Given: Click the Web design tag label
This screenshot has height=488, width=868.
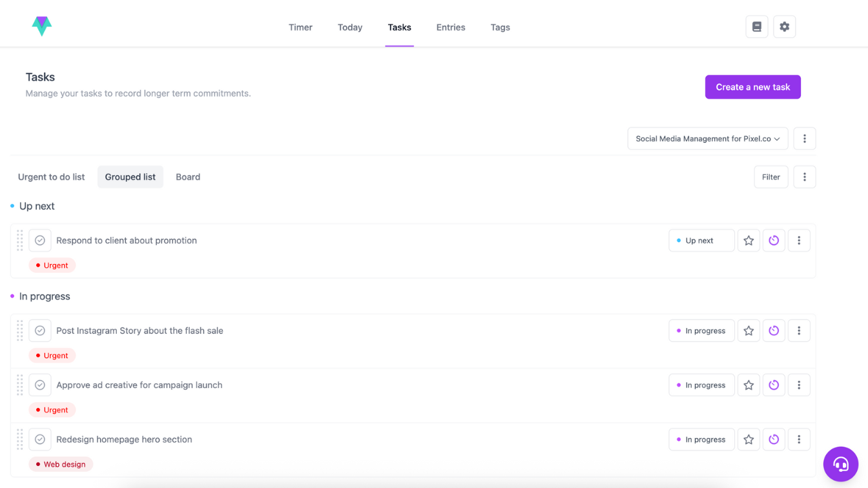Looking at the screenshot, I should point(61,464).
